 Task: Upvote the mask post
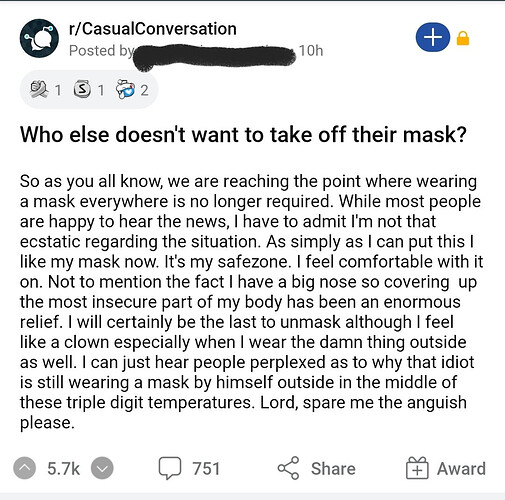pyautogui.click(x=24, y=468)
